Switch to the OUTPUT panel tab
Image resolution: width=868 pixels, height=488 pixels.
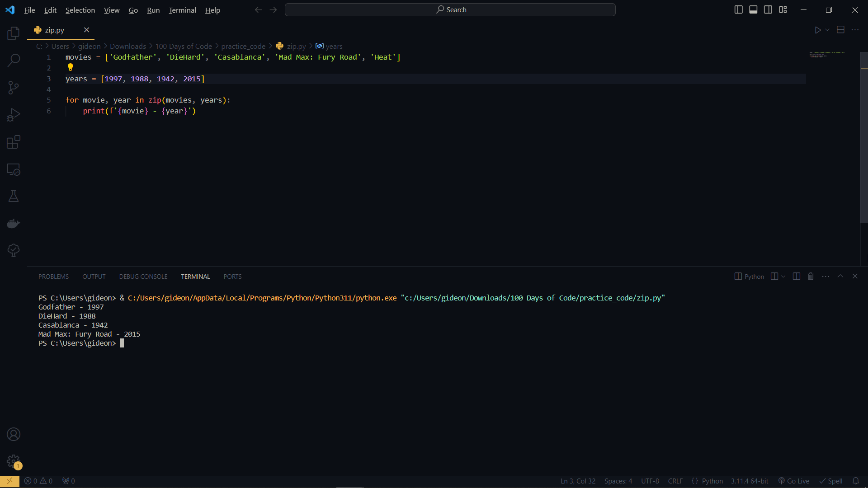tap(94, 277)
